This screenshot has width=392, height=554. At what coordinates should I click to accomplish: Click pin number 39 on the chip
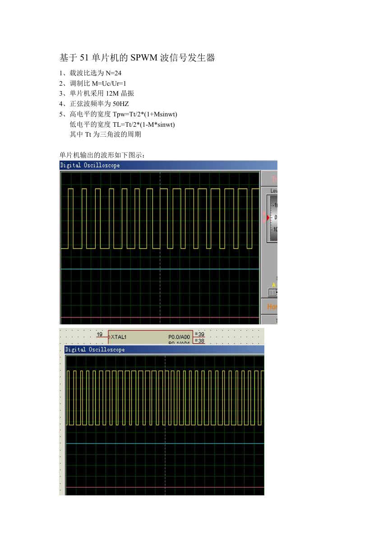(x=201, y=334)
